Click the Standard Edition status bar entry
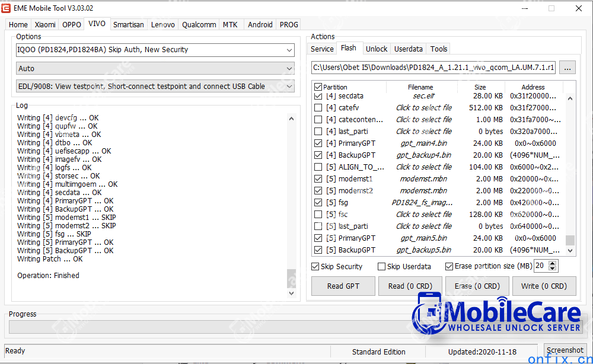 [378, 352]
